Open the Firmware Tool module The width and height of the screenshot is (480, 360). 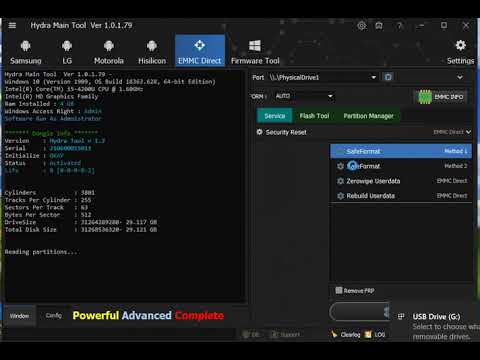(255, 52)
